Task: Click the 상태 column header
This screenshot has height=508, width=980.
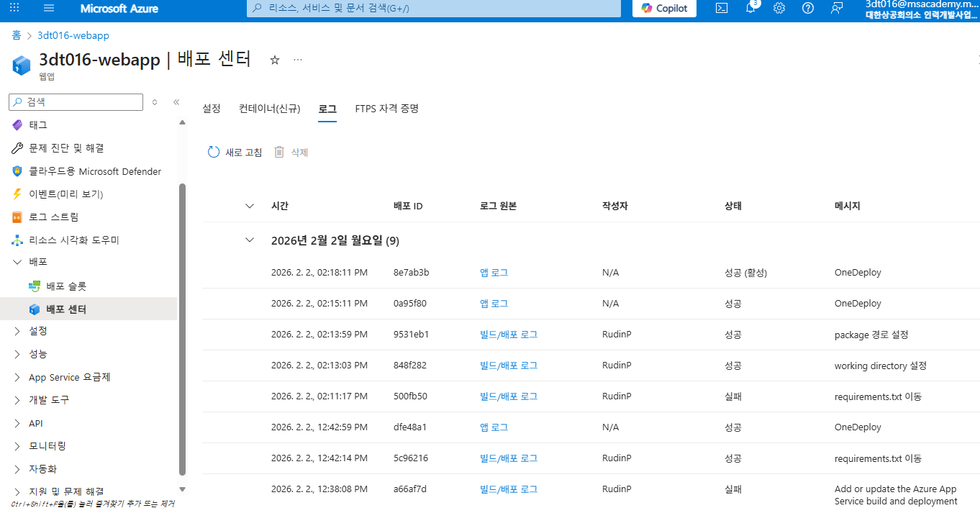Action: coord(733,206)
